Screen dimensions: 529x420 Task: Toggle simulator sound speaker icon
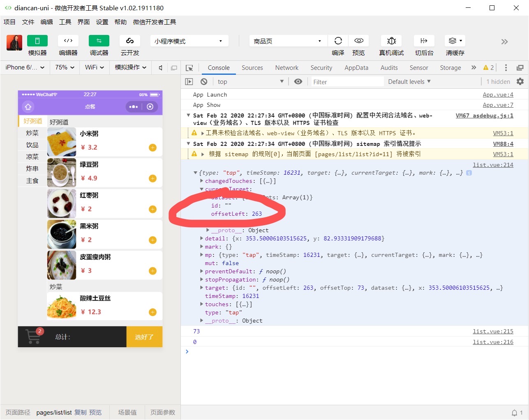click(x=161, y=68)
